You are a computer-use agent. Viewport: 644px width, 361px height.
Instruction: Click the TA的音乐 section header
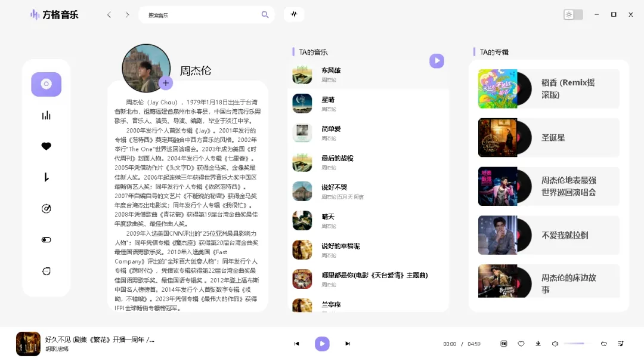tap(313, 53)
